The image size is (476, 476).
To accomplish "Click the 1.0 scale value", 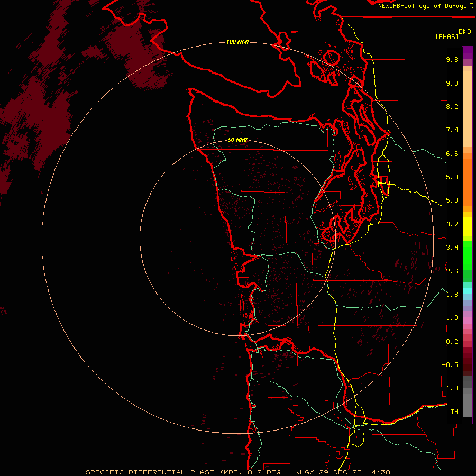I will [x=452, y=318].
